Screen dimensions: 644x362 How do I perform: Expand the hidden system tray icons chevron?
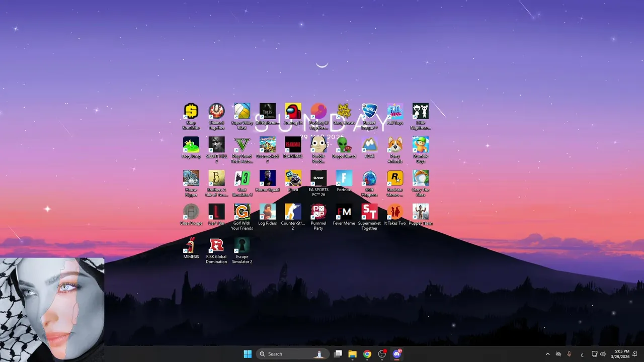pyautogui.click(x=547, y=354)
